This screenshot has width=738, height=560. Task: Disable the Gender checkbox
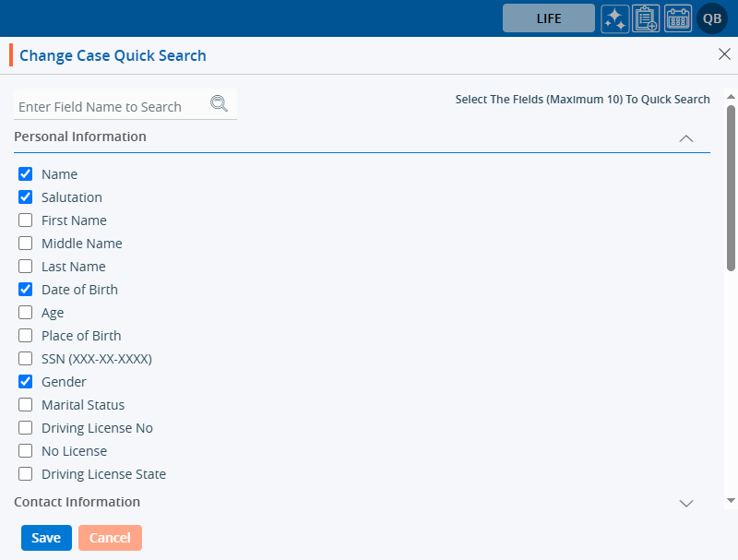[x=26, y=382]
